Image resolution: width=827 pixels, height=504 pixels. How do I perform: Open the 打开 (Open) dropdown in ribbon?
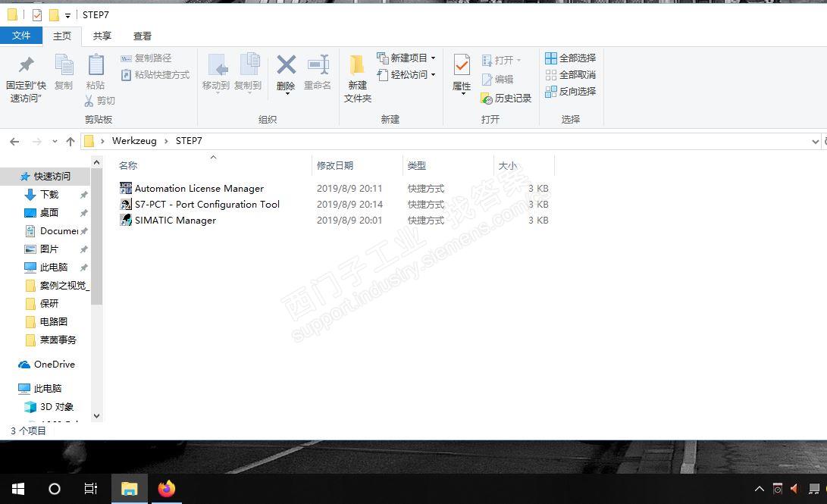(501, 60)
